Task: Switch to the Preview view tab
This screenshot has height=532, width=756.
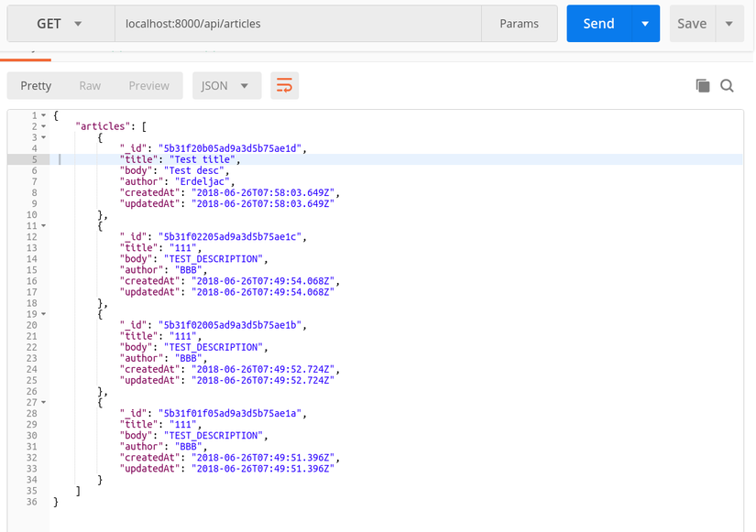Action: coord(148,86)
